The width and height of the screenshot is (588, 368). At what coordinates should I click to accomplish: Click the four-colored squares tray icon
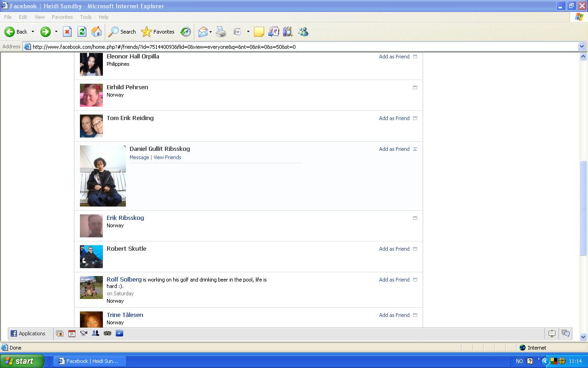point(554,361)
